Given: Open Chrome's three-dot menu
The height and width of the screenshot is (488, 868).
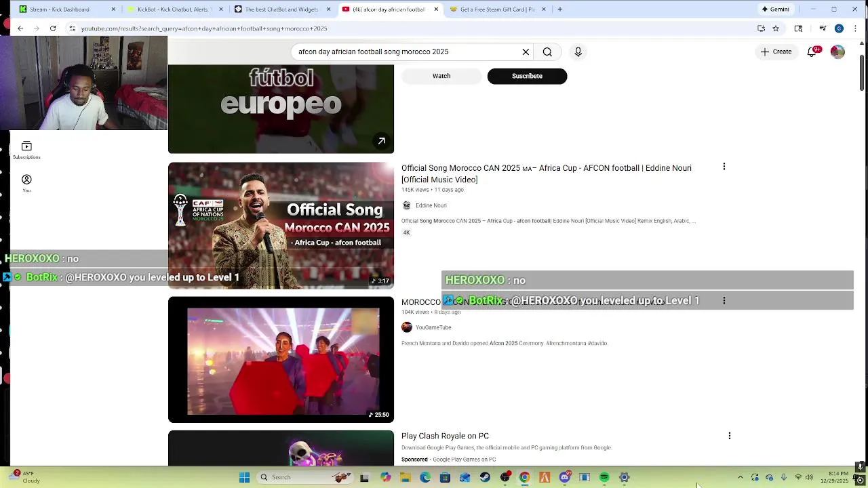Looking at the screenshot, I should [x=855, y=28].
